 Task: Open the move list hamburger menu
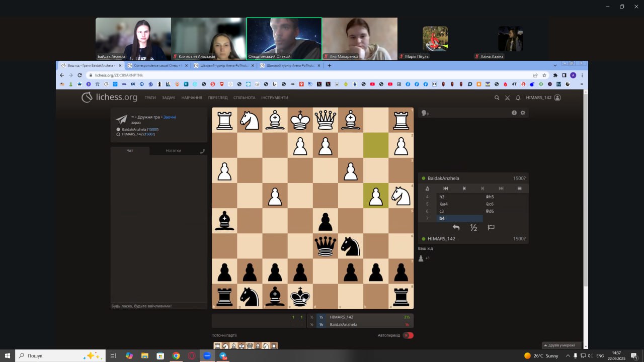click(x=519, y=189)
